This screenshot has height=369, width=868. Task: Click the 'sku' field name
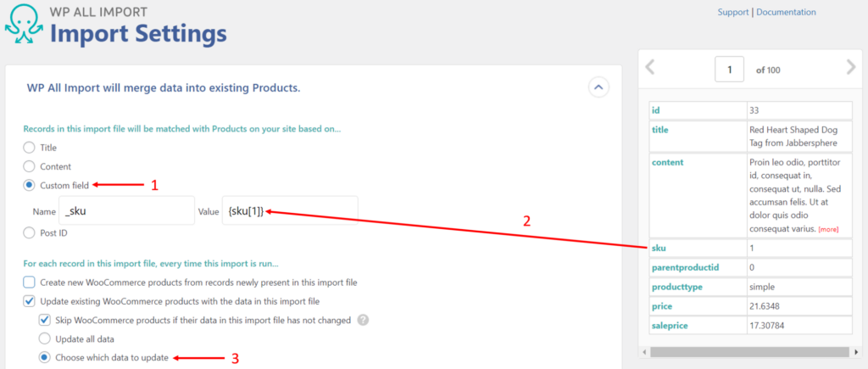[658, 248]
